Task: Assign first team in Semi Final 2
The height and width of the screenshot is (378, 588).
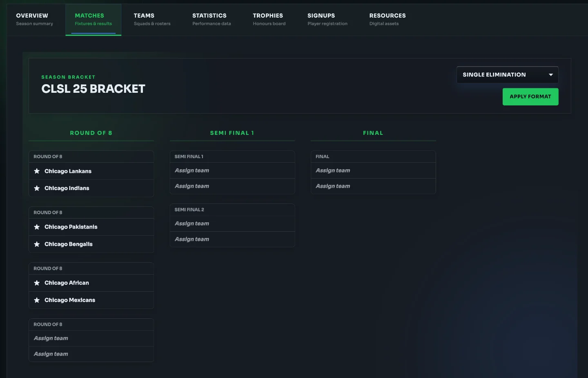Action: pos(232,224)
